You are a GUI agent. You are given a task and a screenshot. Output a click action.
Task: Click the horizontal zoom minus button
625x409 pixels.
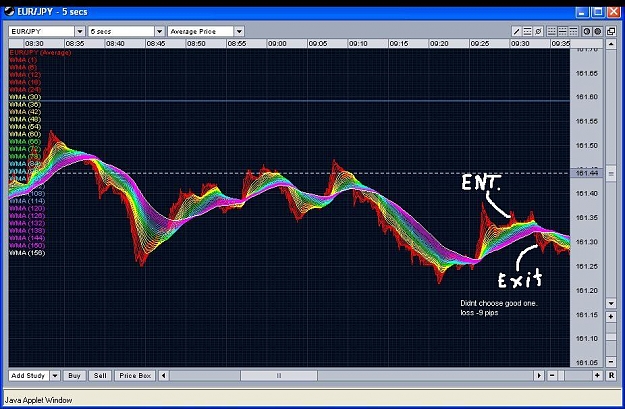tap(552, 376)
